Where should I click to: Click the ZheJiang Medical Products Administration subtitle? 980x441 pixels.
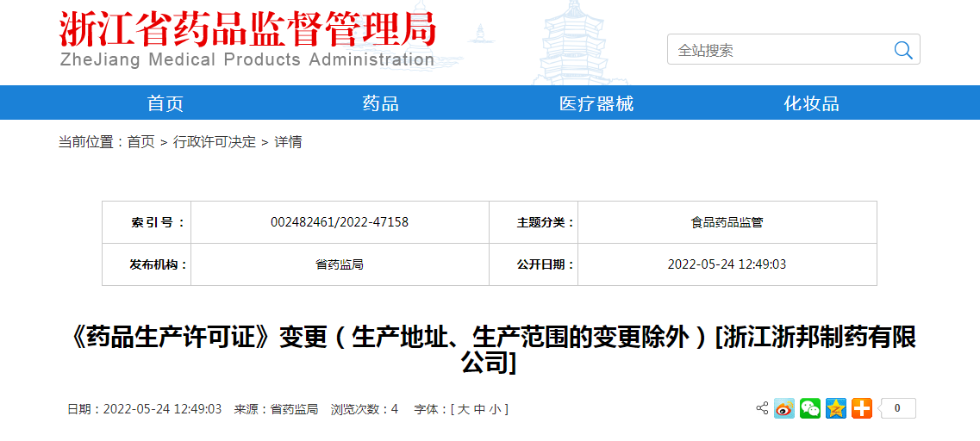[247, 60]
